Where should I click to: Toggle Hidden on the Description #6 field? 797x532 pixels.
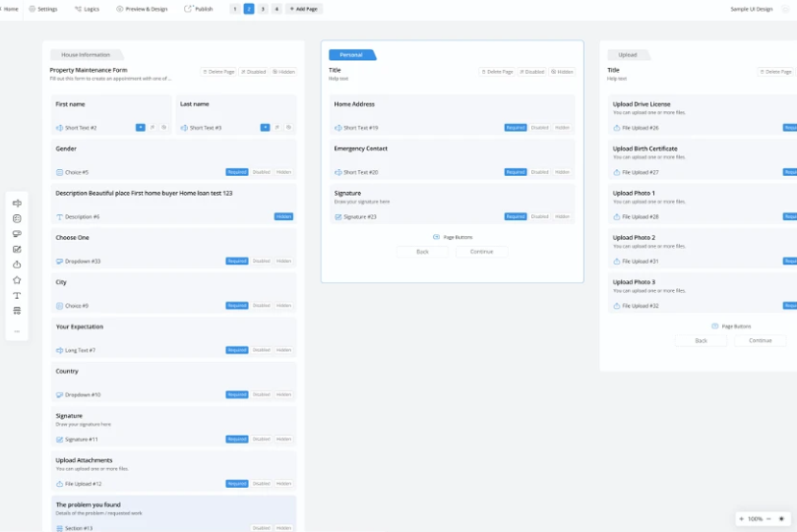pyautogui.click(x=283, y=216)
